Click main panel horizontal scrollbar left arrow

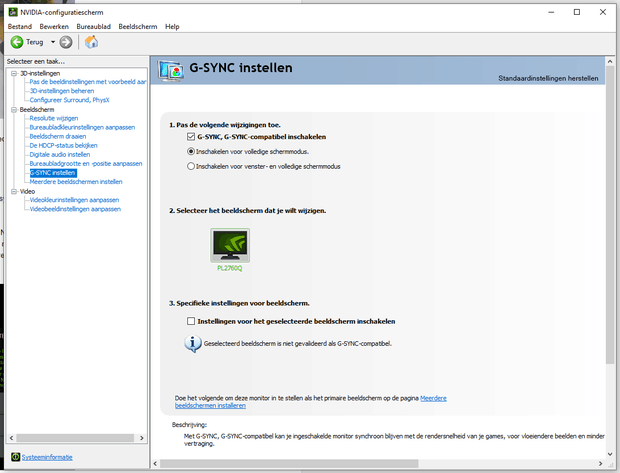155,464
